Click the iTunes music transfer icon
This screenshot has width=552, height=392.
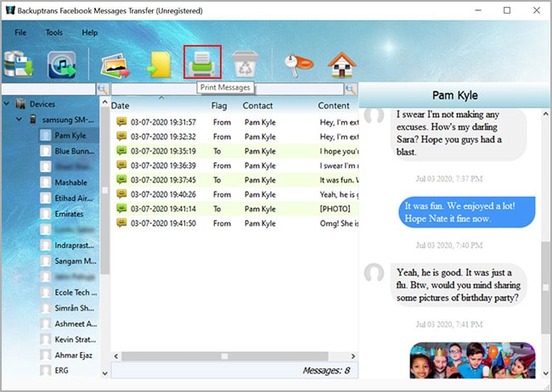tap(64, 64)
